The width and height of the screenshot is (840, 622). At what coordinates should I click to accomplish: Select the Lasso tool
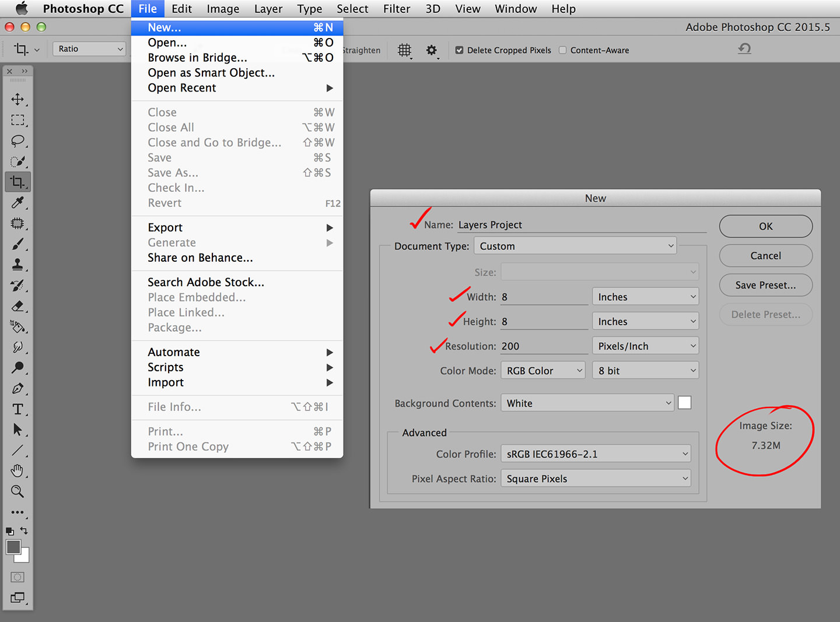[x=17, y=140]
